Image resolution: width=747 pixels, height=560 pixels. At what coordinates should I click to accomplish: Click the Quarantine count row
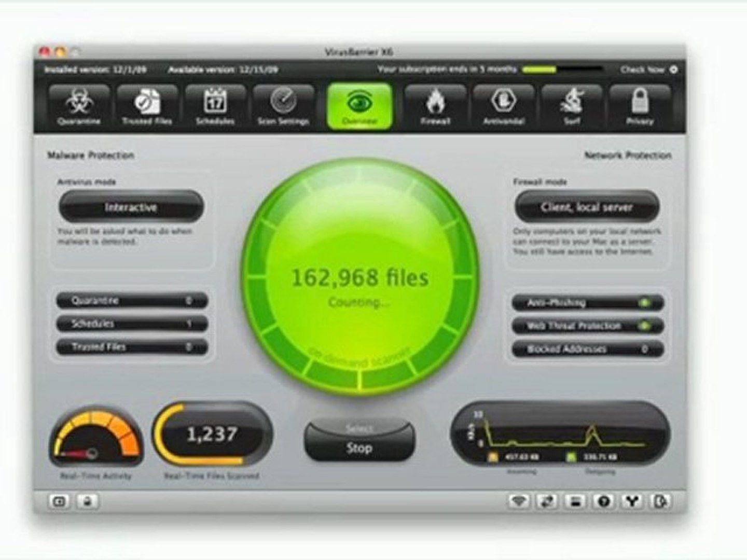click(132, 301)
